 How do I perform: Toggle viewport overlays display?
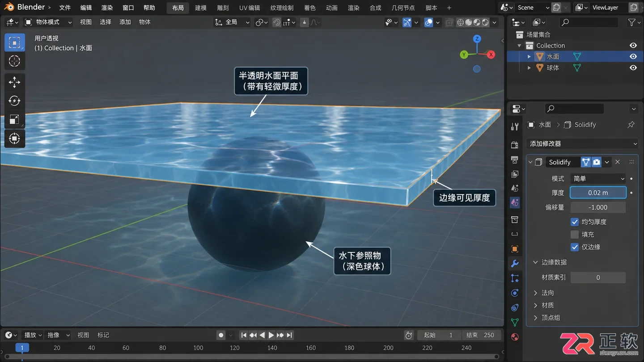(x=428, y=22)
